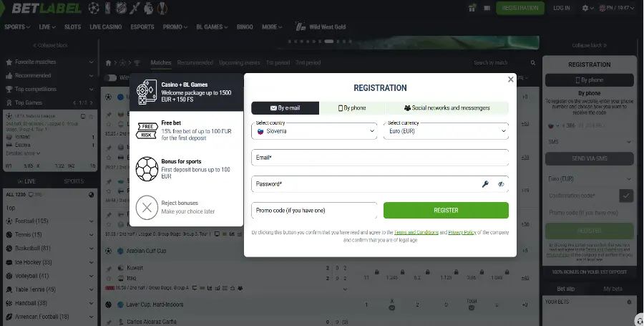The image size is (644, 326).
Task: Open the PROMO dropdown menu
Action: point(175,27)
